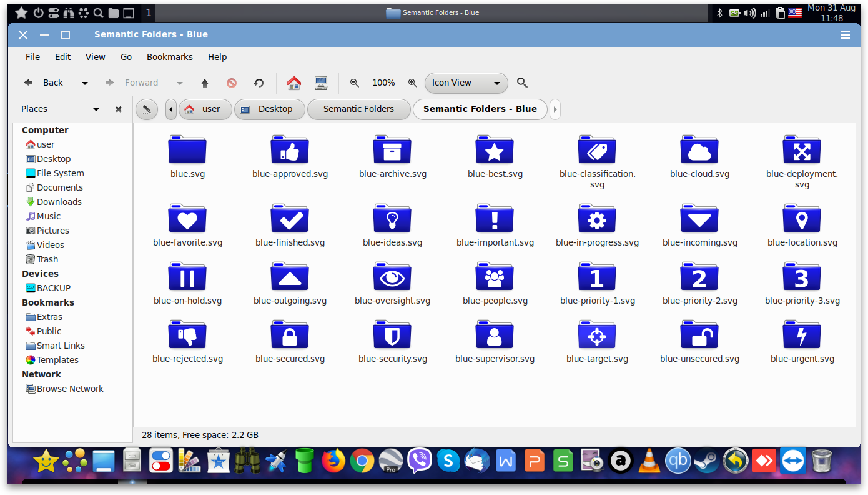Viewport: 868px width, 495px height.
Task: Select the blue-ideas.svg lightbulb folder icon
Action: tap(392, 218)
